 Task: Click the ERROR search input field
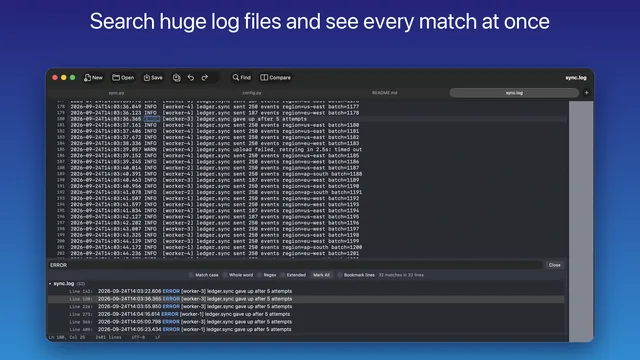point(296,265)
